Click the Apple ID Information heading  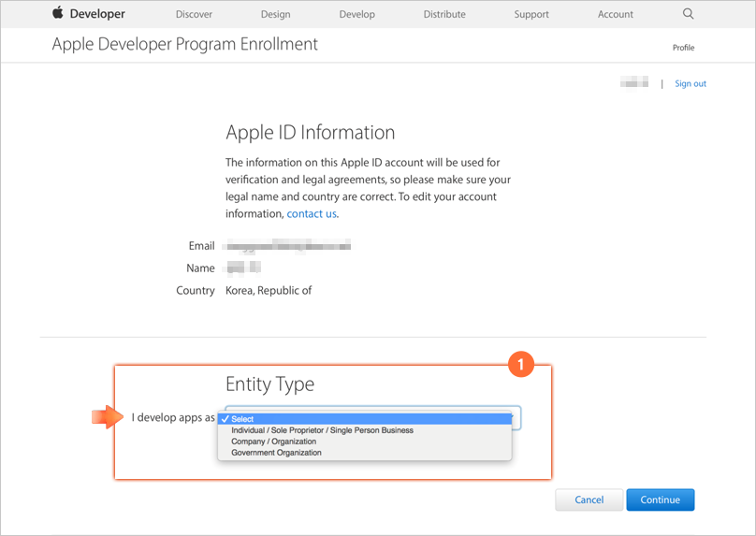310,133
